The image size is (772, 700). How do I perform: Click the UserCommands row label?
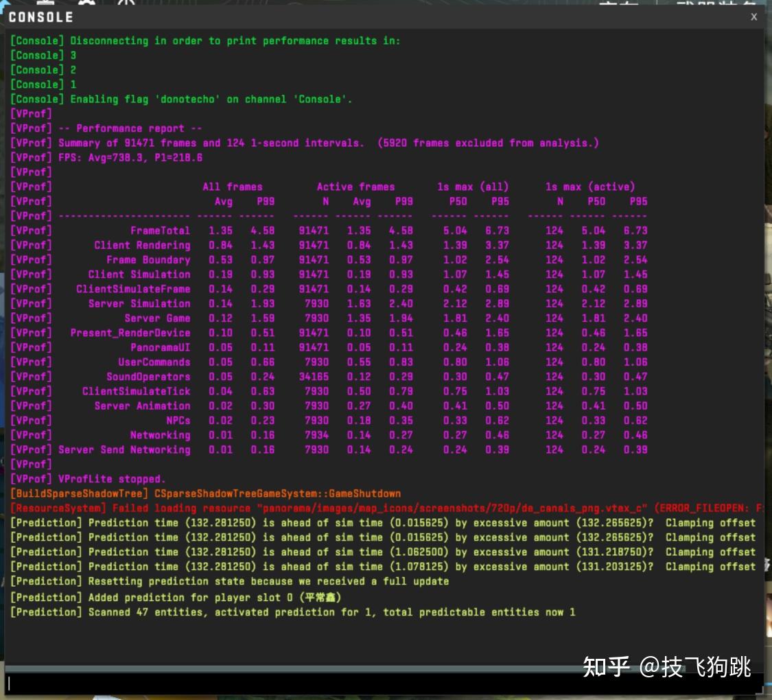(154, 362)
